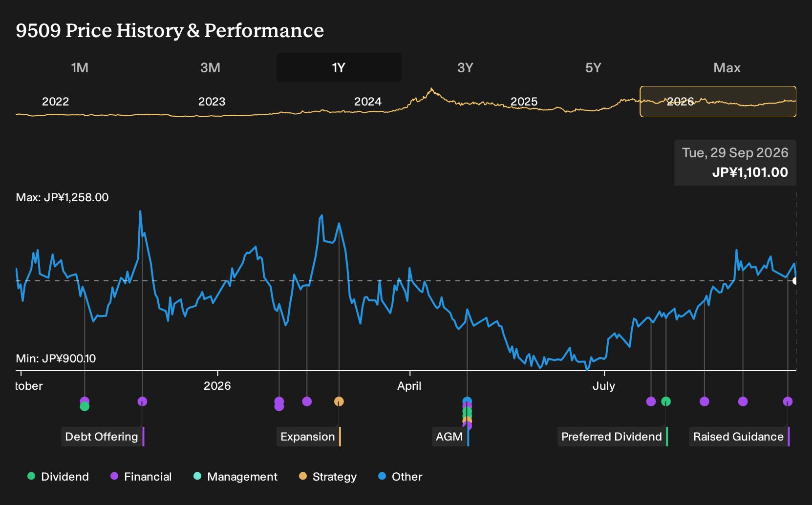Open the AGM event label
812x505 pixels.
[450, 437]
